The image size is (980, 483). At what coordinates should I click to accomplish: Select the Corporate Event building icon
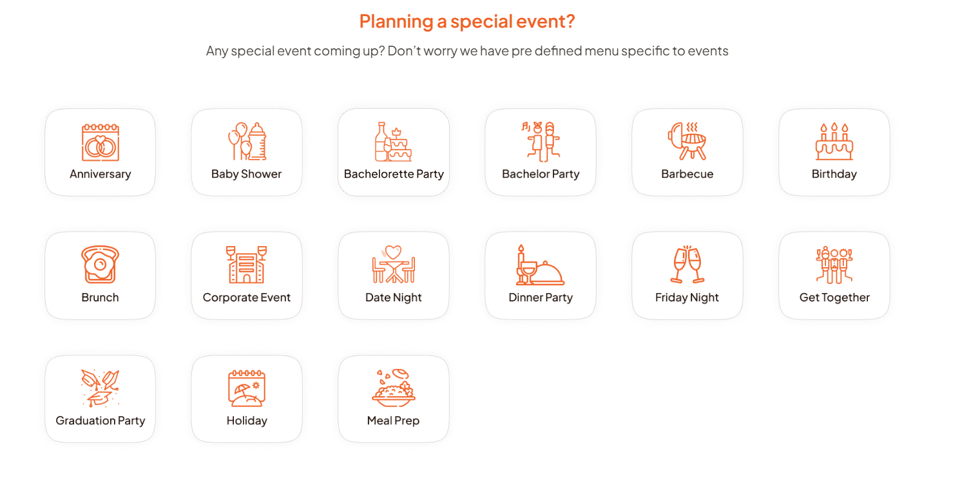(x=247, y=265)
